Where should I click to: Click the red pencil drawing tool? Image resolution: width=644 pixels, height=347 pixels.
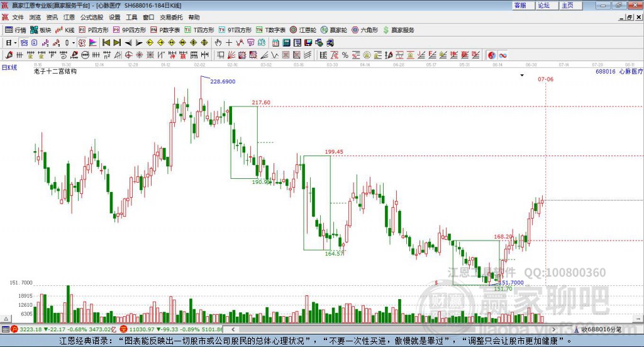(x=9, y=55)
